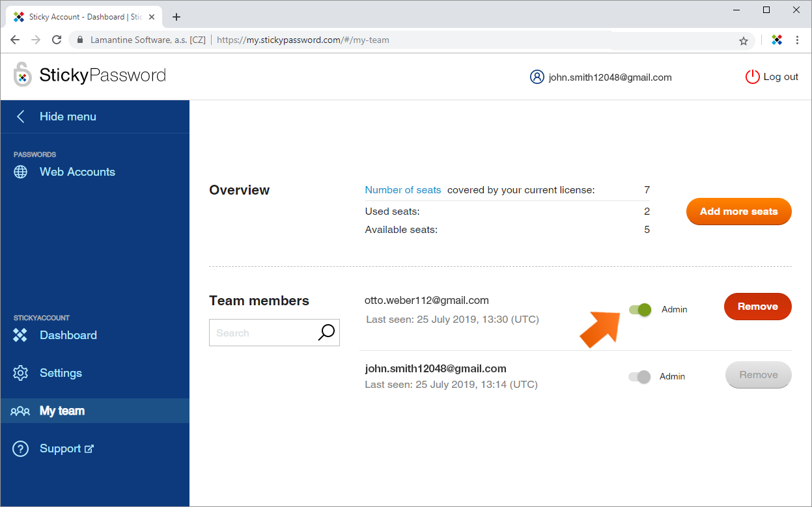Select the Sticky Account - Dashboard tab
812x507 pixels.
point(85,17)
